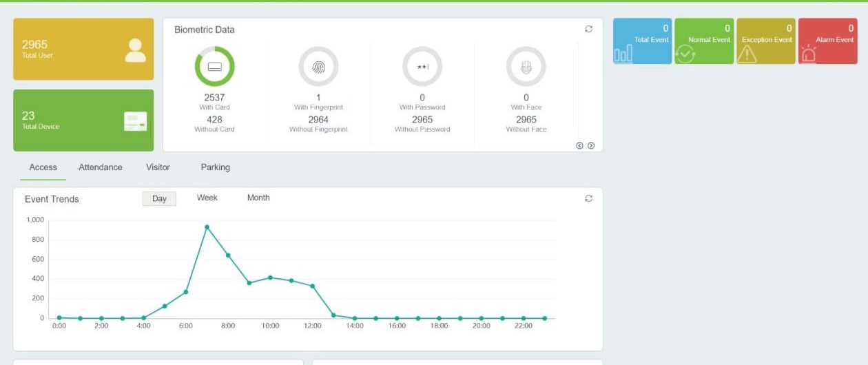Go to previous biometric data page
Viewport: 868px width, 365px height.
(x=579, y=145)
